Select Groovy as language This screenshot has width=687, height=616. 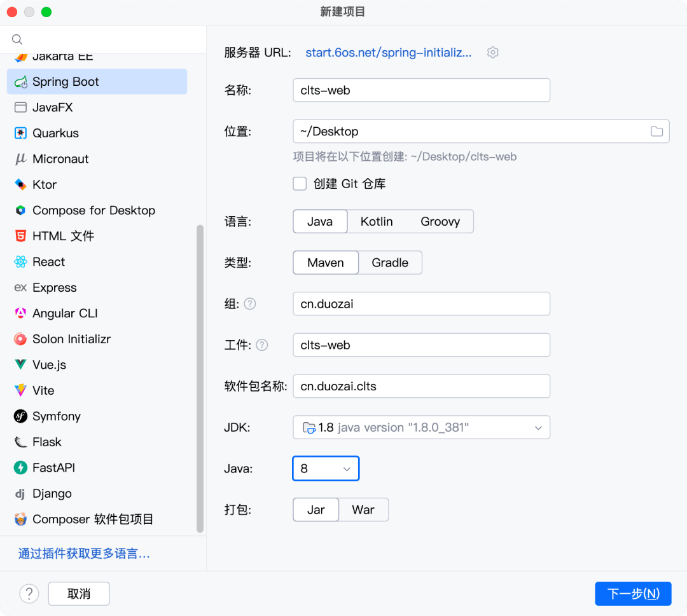click(x=440, y=221)
